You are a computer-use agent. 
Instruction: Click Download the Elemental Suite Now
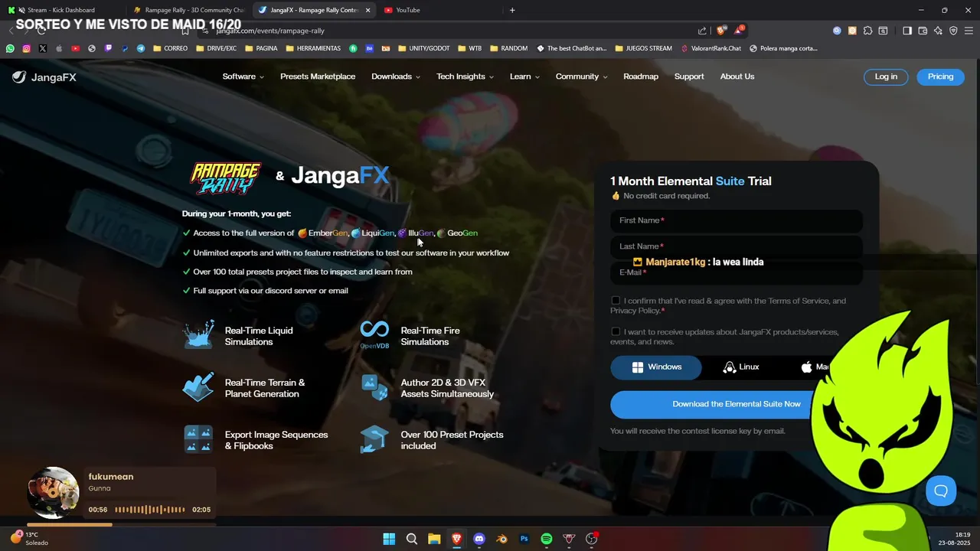pos(737,404)
